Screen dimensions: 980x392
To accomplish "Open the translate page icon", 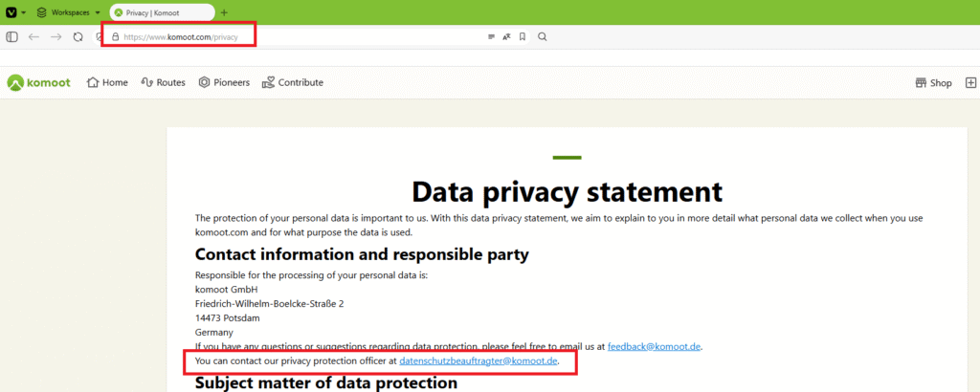I will [x=507, y=37].
